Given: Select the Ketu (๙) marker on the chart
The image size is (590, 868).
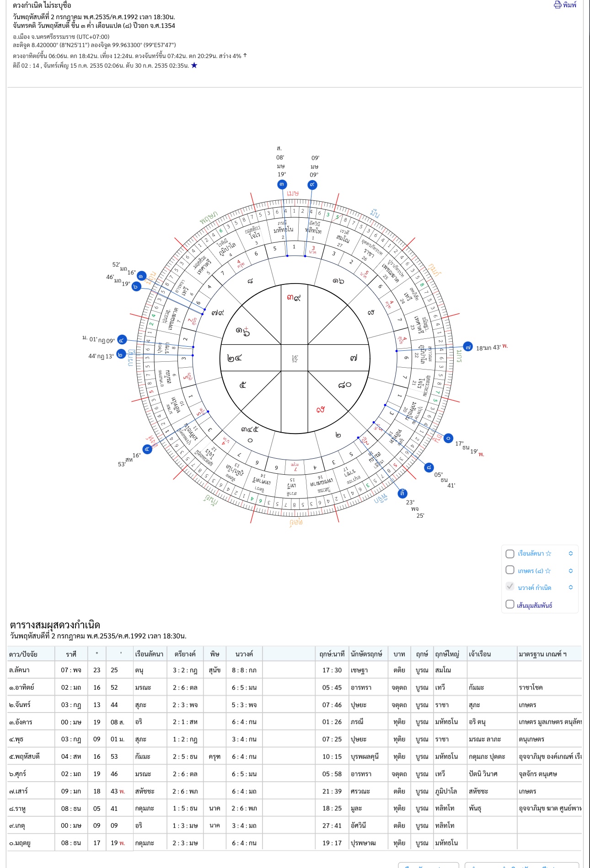Looking at the screenshot, I should coord(312,185).
